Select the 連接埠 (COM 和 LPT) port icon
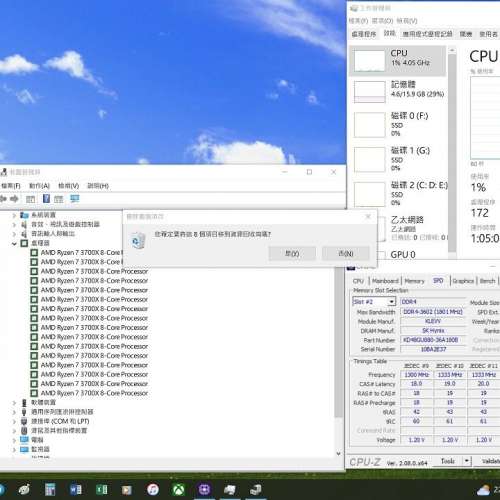The image size is (500, 500). [24, 421]
